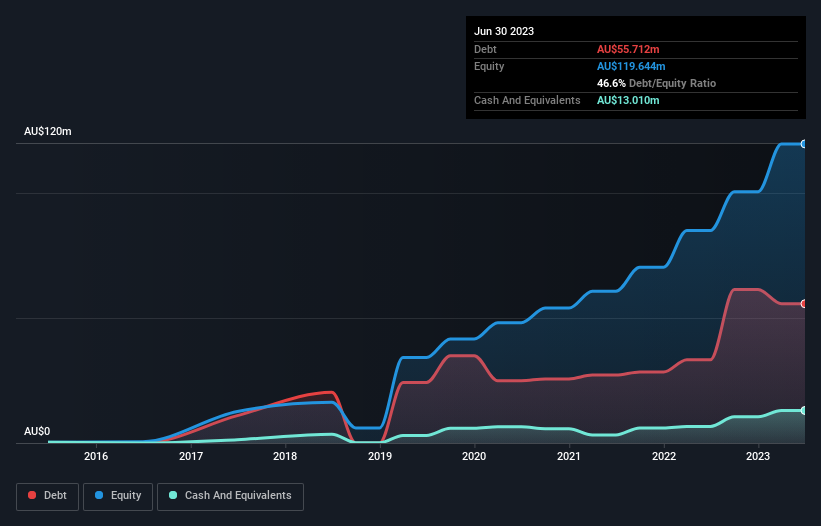The width and height of the screenshot is (821, 526).
Task: Click the AU$13.010m cash value
Action: pos(628,100)
